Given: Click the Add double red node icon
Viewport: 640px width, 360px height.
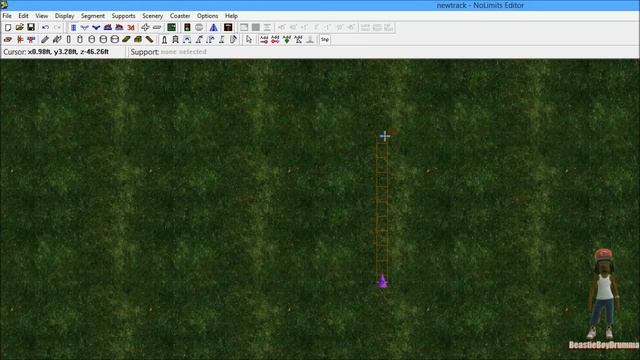Looking at the screenshot, I should coord(276,40).
